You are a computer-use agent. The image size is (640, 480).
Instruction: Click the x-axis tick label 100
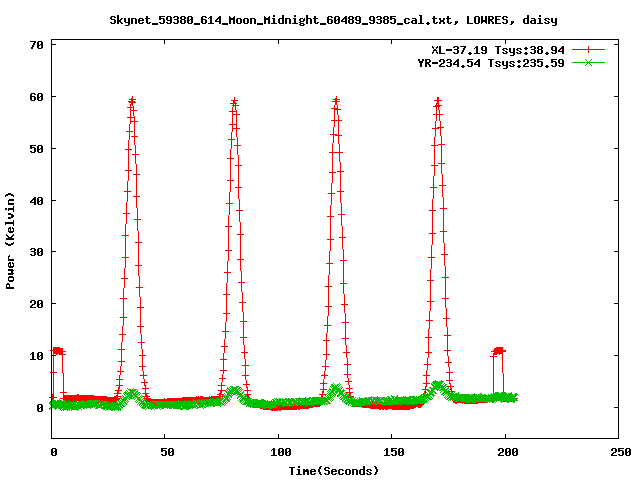point(281,452)
